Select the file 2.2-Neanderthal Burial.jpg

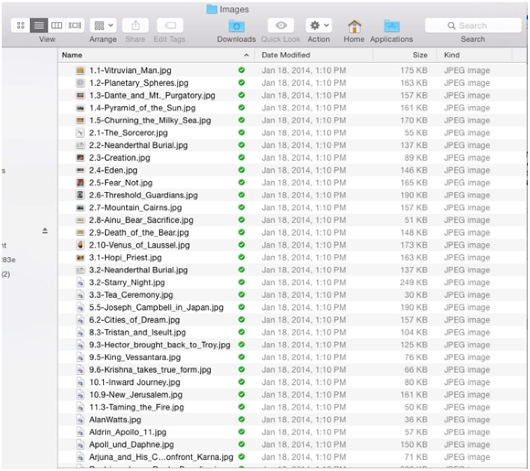(139, 145)
